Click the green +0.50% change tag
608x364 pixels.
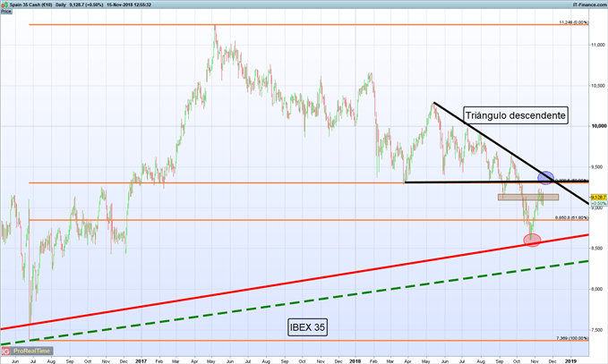tap(599, 203)
